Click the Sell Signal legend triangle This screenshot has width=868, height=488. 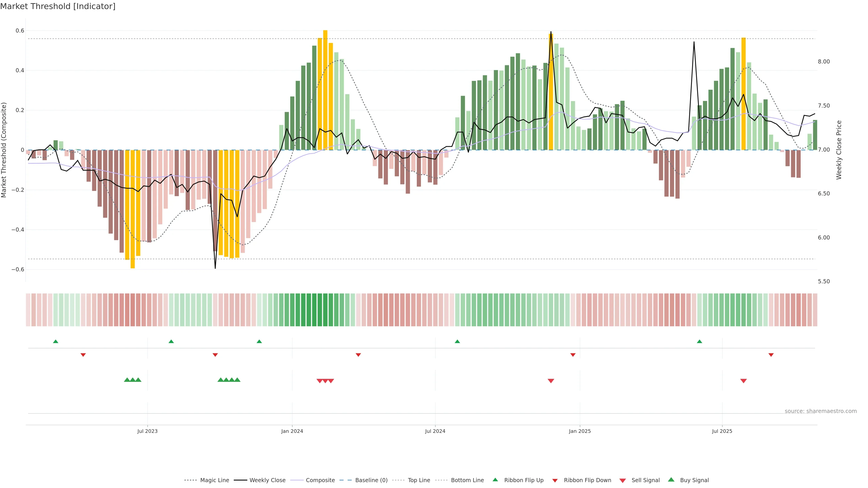click(623, 480)
